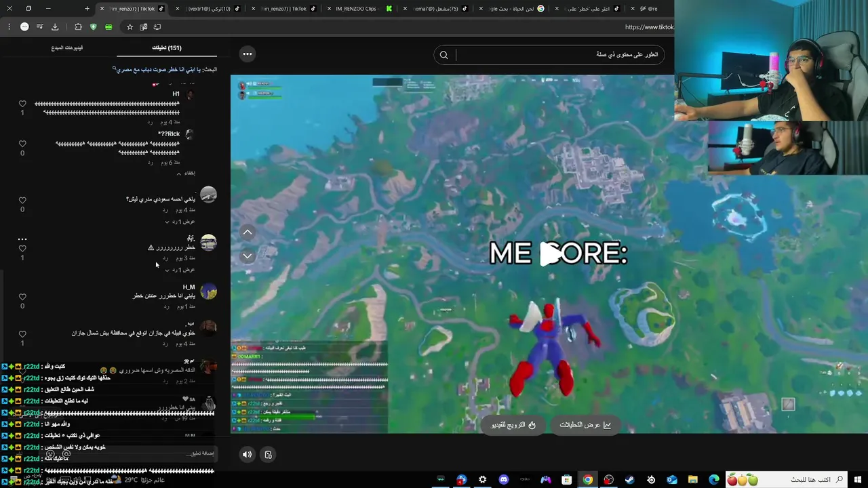Open avatar of ياخي احسه سعودي commenter
The image size is (868, 488).
click(x=208, y=195)
